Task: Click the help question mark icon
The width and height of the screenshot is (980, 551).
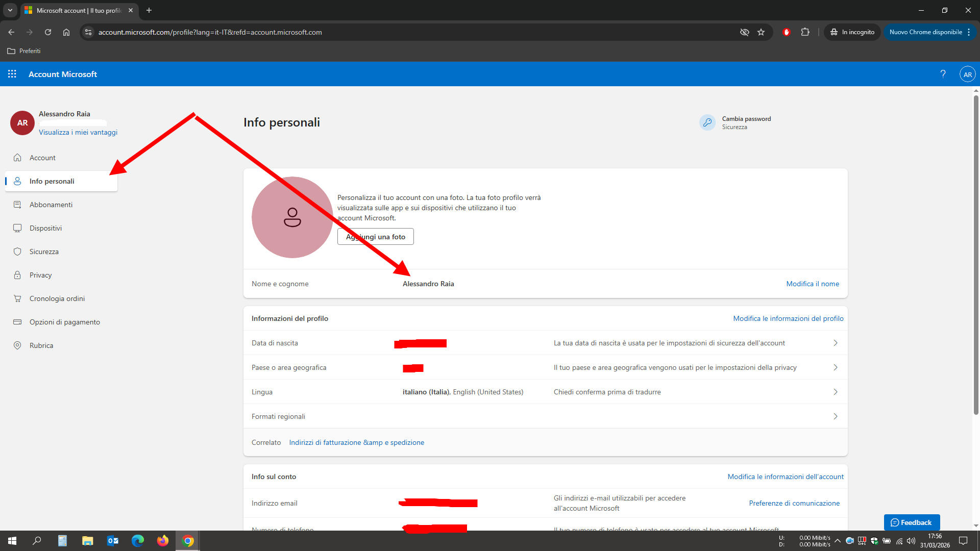Action: click(943, 74)
